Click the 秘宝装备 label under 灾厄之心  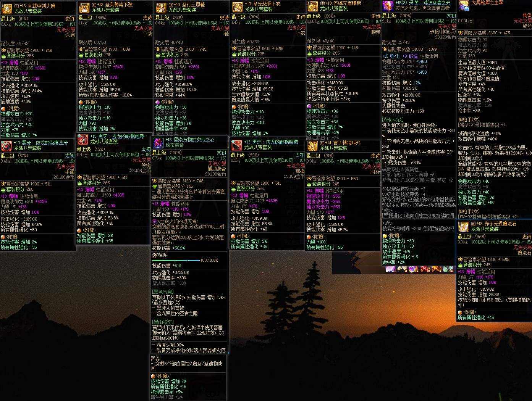pos(175,145)
